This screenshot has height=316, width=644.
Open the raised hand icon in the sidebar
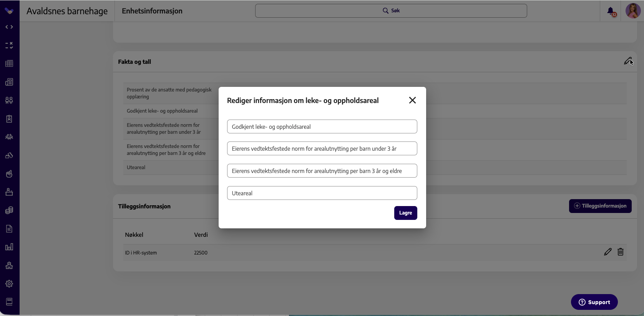[9, 174]
